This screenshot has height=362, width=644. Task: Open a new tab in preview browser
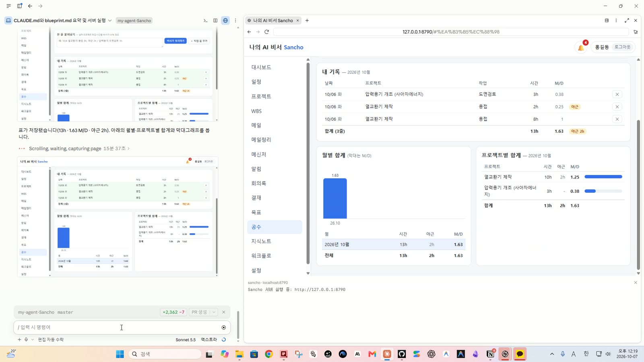[307, 21]
